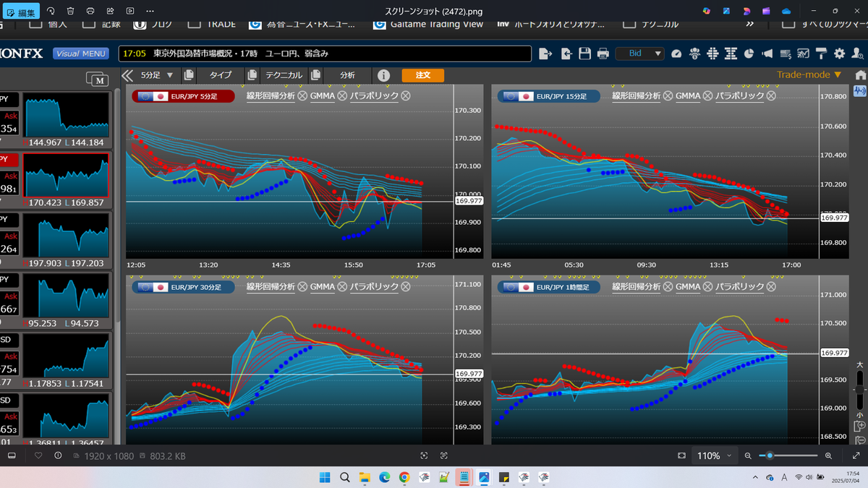868x488 pixels.
Task: Click the news ticker headline ユーロ円、弱含み
Action: (297, 53)
